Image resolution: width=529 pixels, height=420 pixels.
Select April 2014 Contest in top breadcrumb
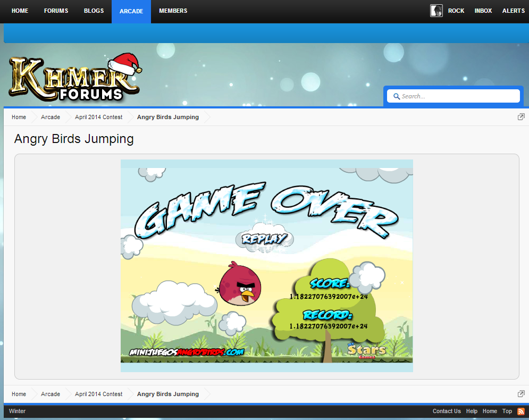[x=98, y=117]
